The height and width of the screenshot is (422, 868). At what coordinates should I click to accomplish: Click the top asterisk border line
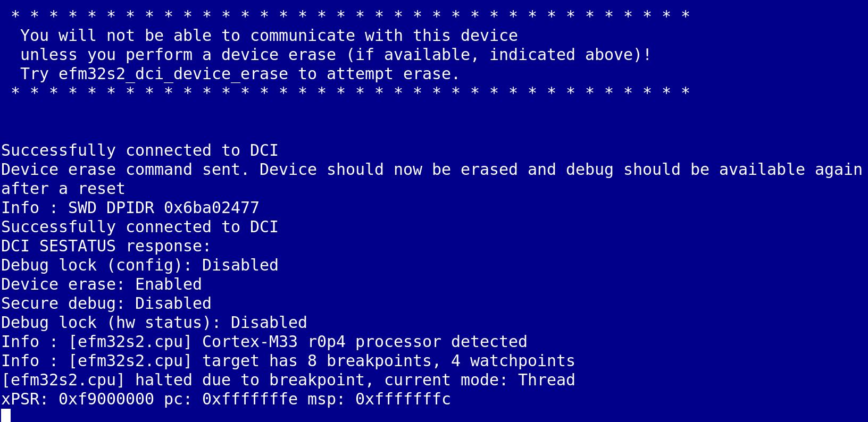click(350, 15)
